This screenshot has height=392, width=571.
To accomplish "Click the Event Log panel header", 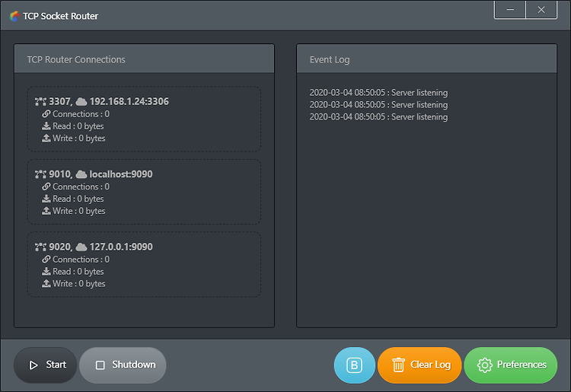I will point(426,59).
